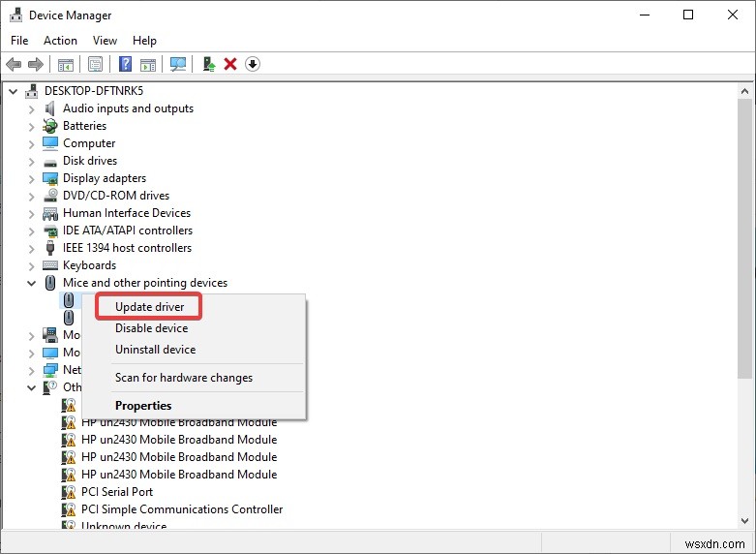Click the Computer monitor category icon
Image resolution: width=756 pixels, height=554 pixels.
click(49, 143)
